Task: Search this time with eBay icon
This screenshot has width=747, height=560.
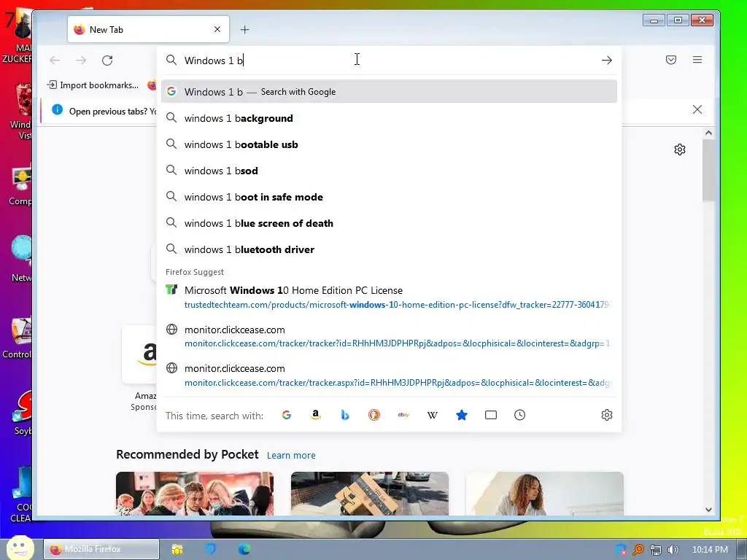Action: coord(403,415)
